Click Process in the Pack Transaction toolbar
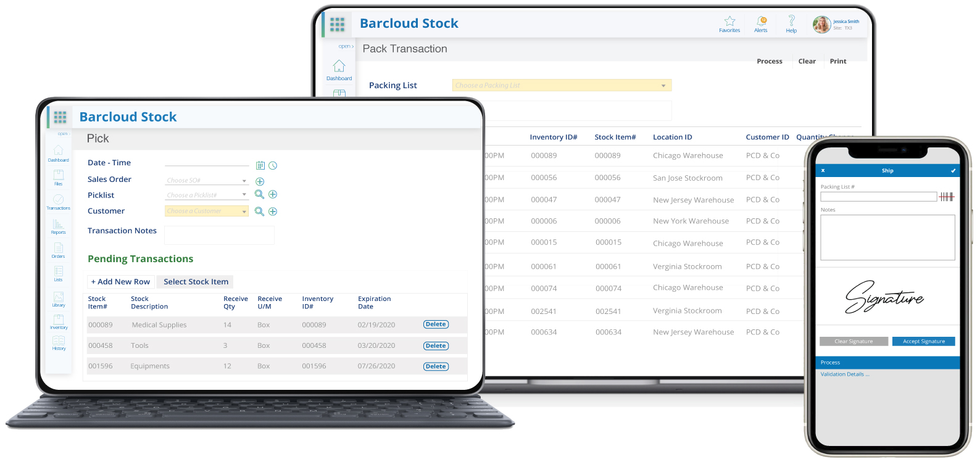Image resolution: width=980 pixels, height=462 pixels. coord(770,61)
